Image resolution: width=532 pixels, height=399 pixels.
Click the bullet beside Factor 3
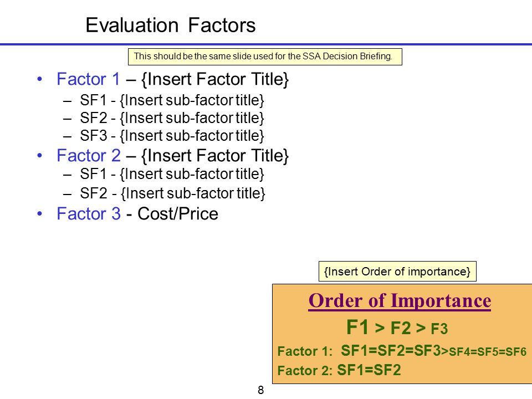40,214
